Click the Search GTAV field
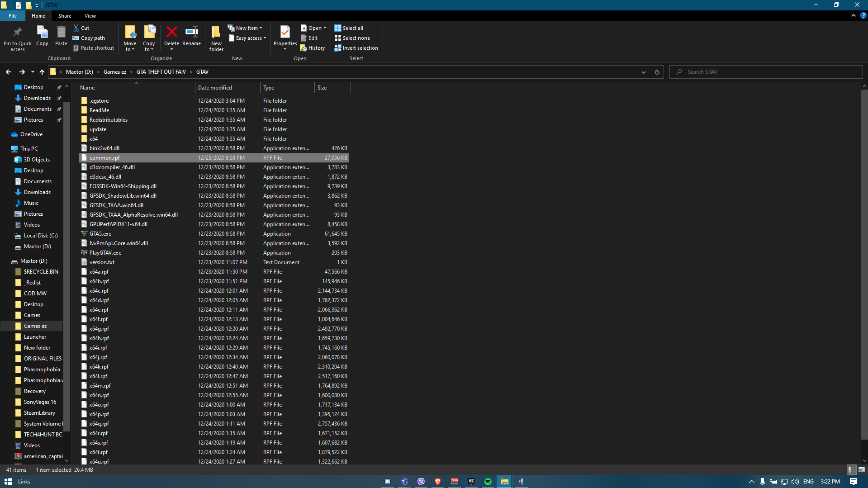The image size is (868, 488). point(767,72)
